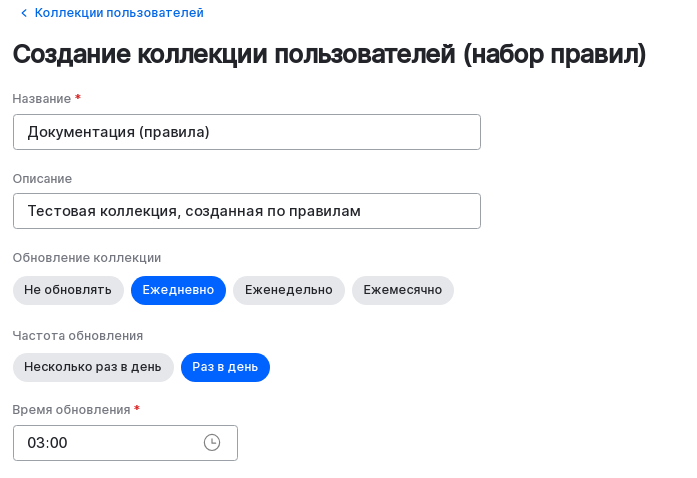The width and height of the screenshot is (697, 478).
Task: Pick the Раз в день frequency
Action: coord(225,368)
